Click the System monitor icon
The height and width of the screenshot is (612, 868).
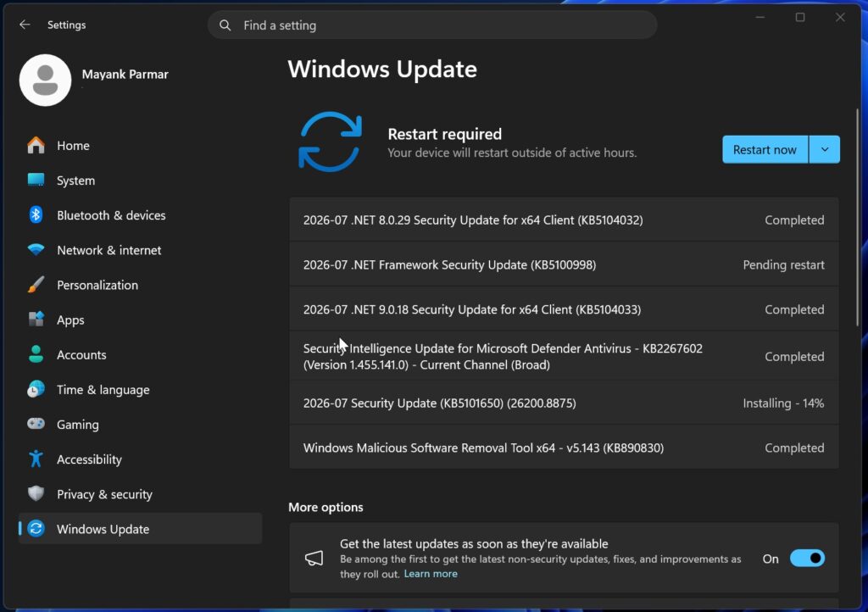tap(36, 180)
